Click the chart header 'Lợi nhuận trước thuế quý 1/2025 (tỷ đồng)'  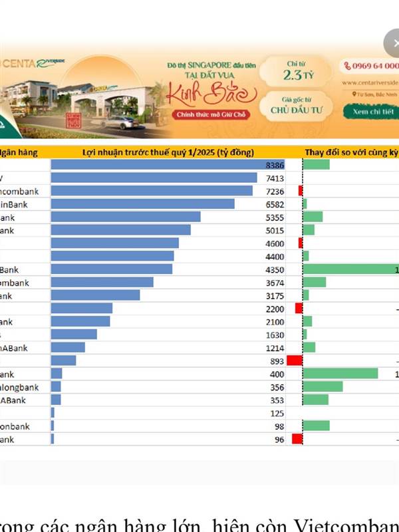(168, 152)
